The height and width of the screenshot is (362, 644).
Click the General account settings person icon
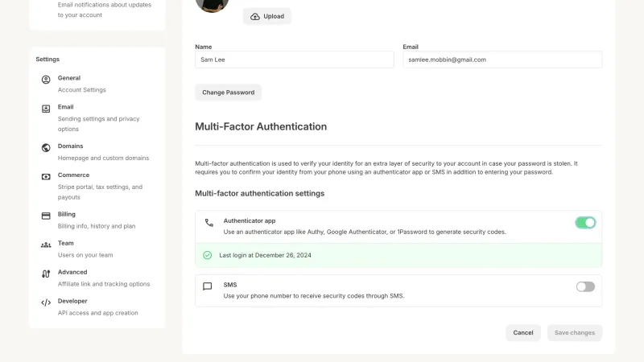[x=46, y=79]
